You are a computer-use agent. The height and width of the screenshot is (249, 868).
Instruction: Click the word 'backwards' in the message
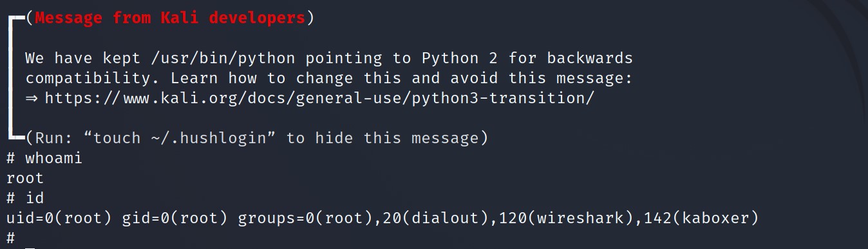click(590, 59)
